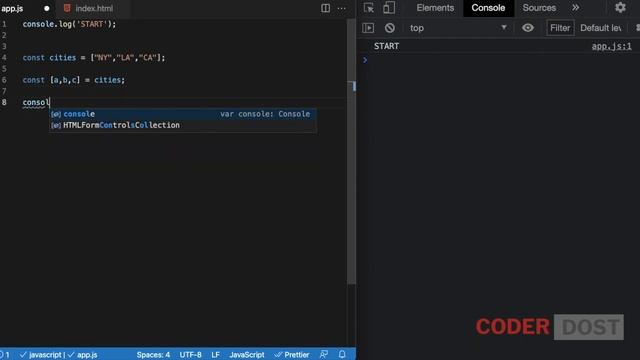Image resolution: width=640 pixels, height=360 pixels.
Task: Open DevTools settings gear
Action: pos(620,7)
